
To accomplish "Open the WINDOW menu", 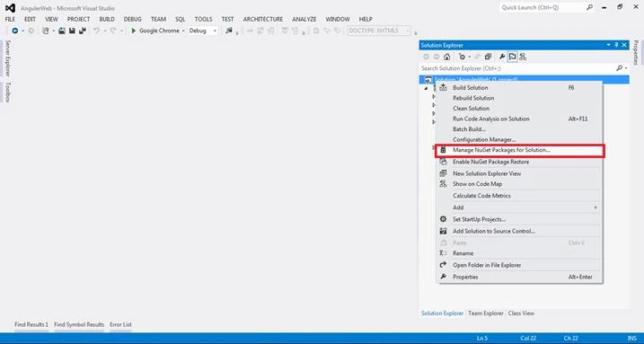I will coord(338,19).
